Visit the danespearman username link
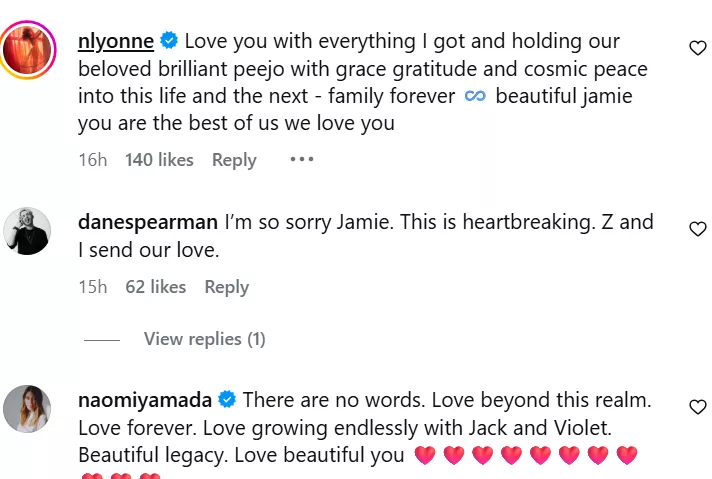The height and width of the screenshot is (479, 712). coord(147,221)
